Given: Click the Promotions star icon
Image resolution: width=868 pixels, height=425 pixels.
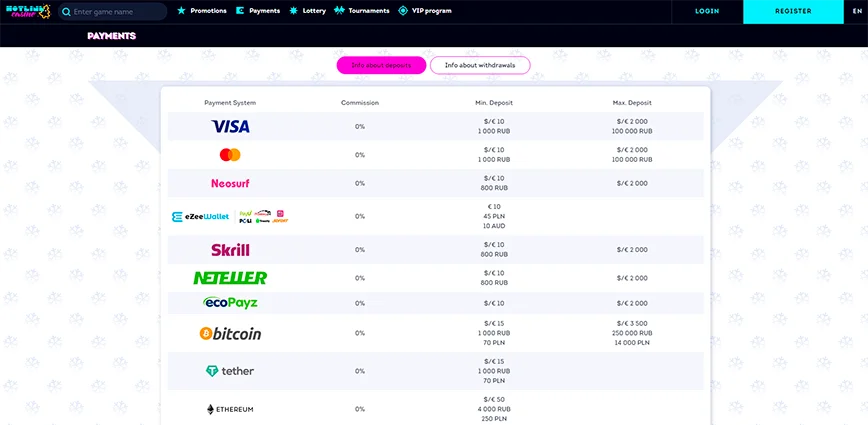Looking at the screenshot, I should pyautogui.click(x=181, y=11).
